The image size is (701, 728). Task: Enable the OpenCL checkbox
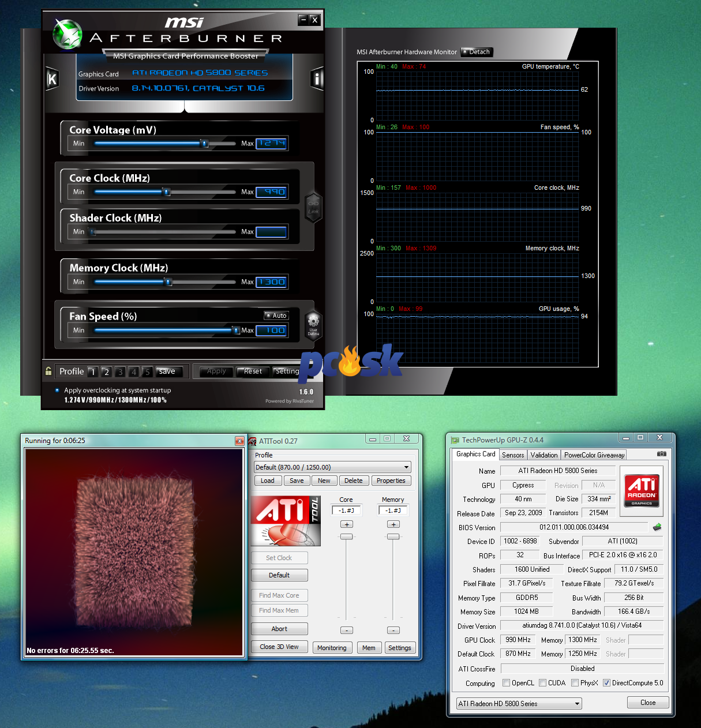click(507, 683)
